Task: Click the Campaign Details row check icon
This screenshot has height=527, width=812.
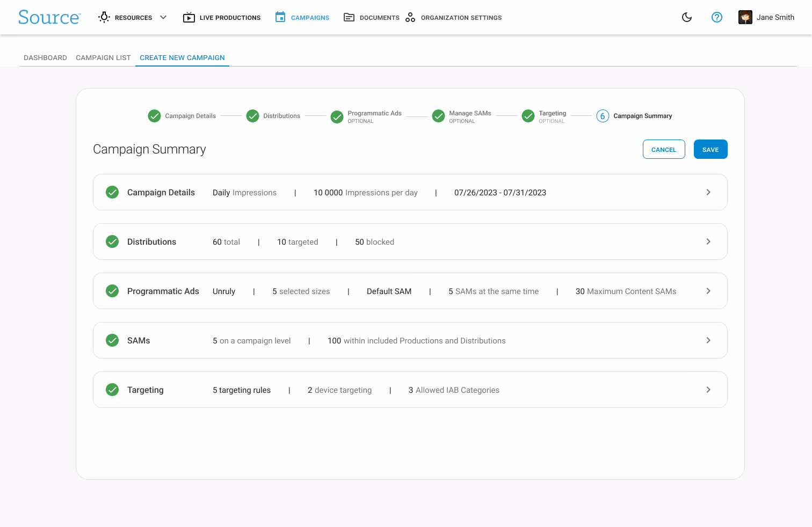Action: pyautogui.click(x=112, y=192)
